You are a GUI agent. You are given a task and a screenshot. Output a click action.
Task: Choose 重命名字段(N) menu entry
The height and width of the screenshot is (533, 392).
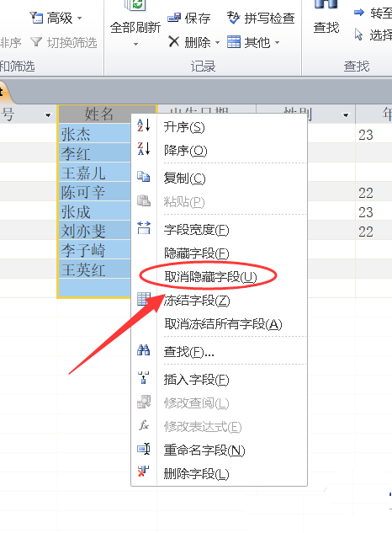[204, 450]
